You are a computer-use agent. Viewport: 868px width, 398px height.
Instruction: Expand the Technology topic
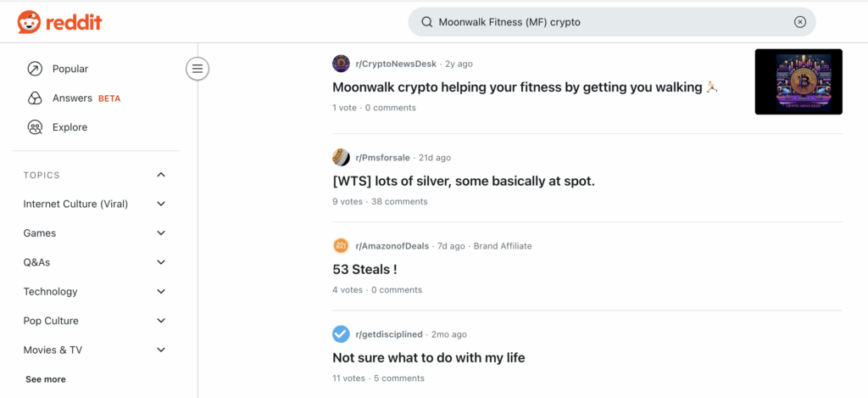coord(161,292)
